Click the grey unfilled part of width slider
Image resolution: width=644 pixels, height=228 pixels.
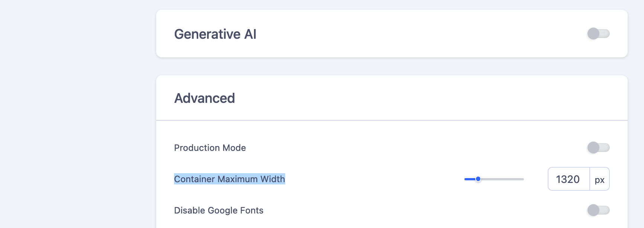click(x=502, y=179)
